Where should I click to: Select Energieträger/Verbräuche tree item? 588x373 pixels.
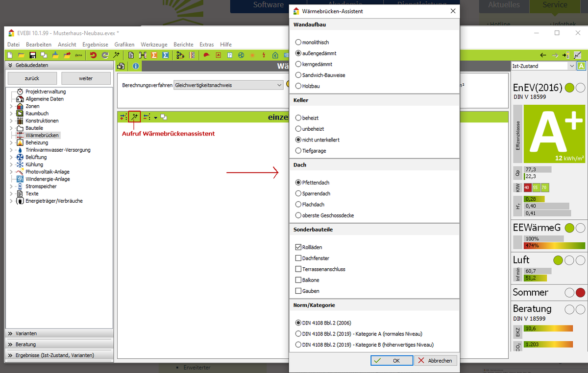[x=54, y=201]
